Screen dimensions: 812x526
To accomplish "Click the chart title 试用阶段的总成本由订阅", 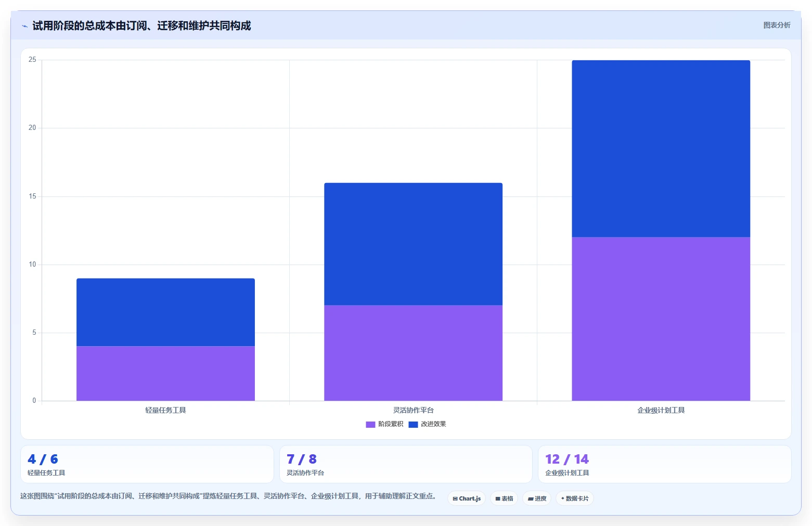I will 141,25.
